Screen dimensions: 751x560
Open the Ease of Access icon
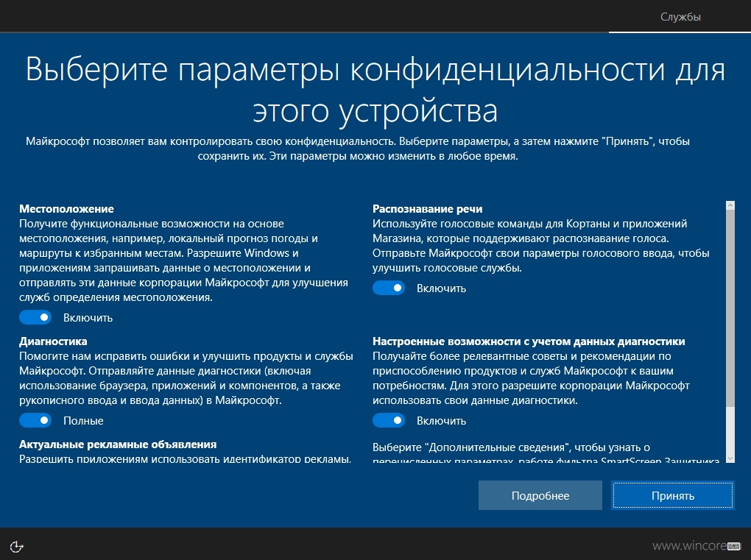point(16,546)
